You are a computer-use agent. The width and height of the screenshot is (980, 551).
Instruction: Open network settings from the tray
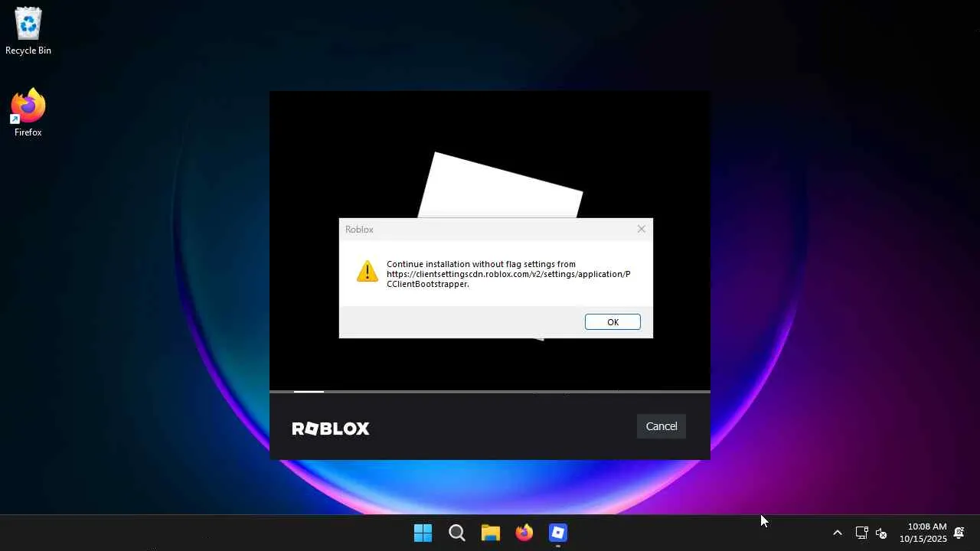coord(861,533)
